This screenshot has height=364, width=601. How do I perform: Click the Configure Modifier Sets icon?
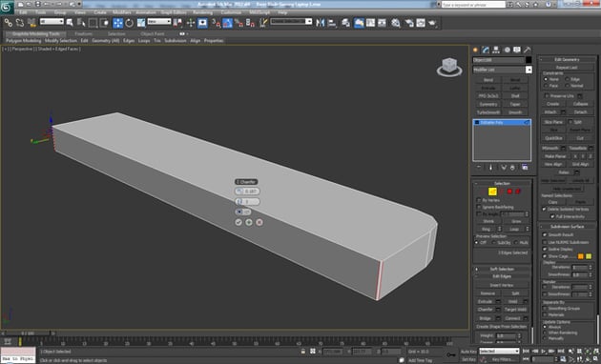[525, 168]
